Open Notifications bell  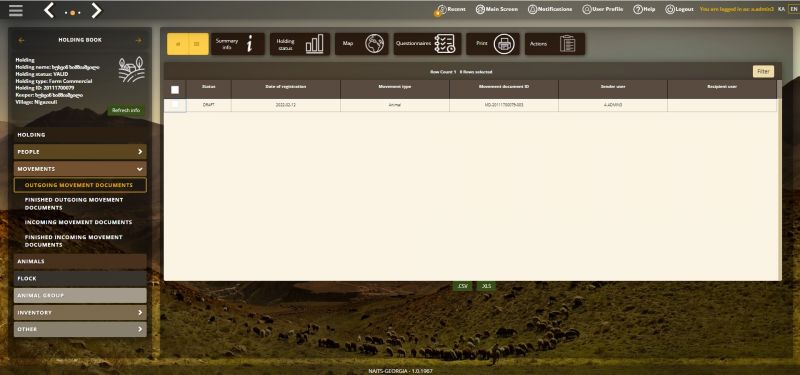point(550,9)
